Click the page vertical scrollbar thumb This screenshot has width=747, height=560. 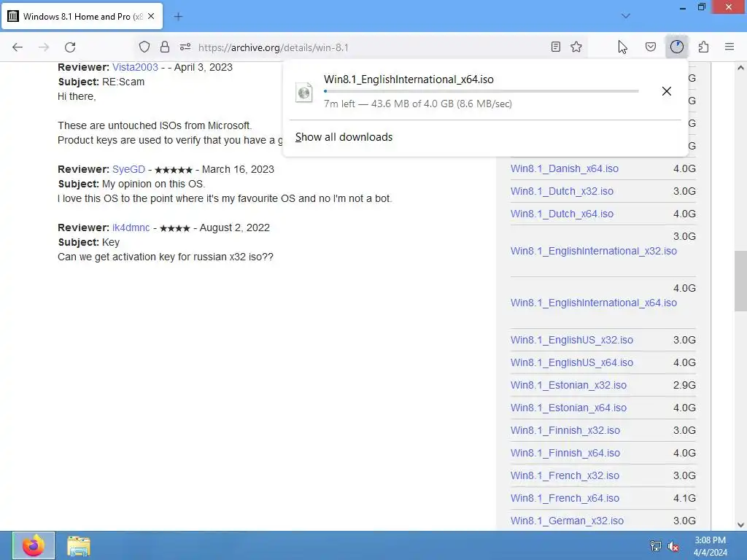(740, 281)
